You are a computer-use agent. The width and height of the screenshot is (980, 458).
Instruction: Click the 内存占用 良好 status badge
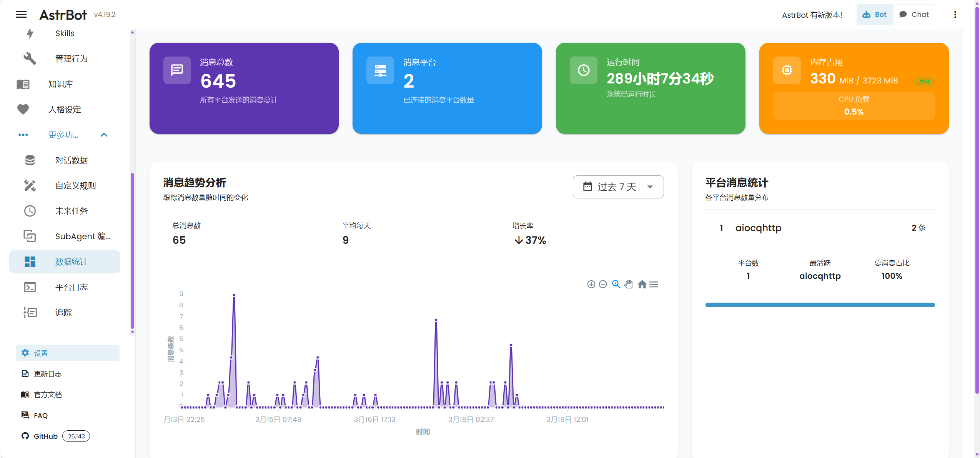pos(924,81)
